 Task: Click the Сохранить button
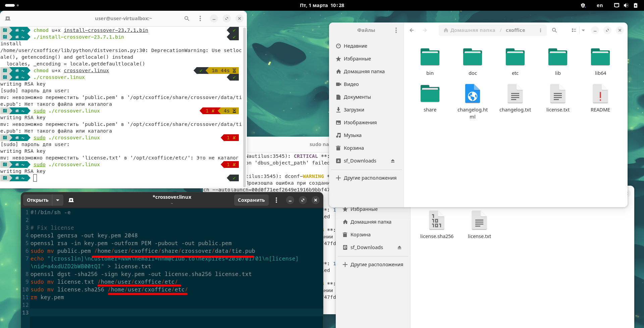click(251, 200)
